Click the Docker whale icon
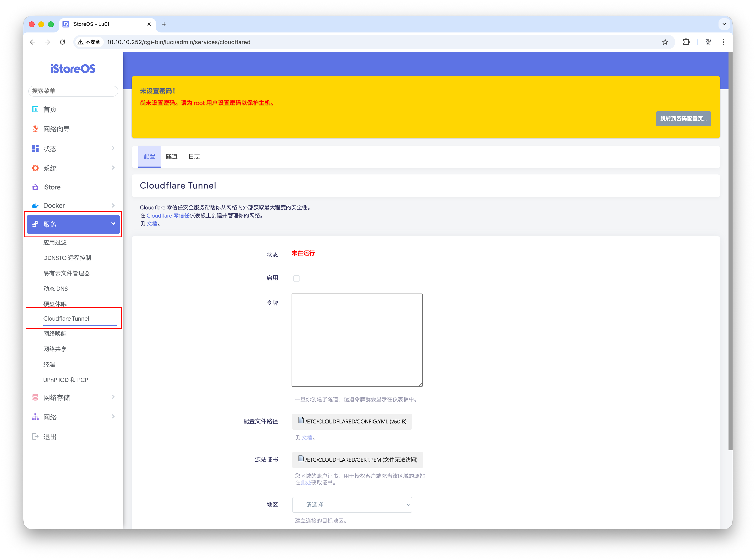 [35, 206]
